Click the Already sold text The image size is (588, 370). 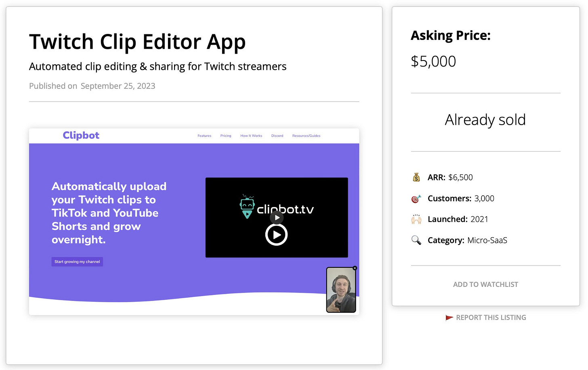[x=485, y=120]
